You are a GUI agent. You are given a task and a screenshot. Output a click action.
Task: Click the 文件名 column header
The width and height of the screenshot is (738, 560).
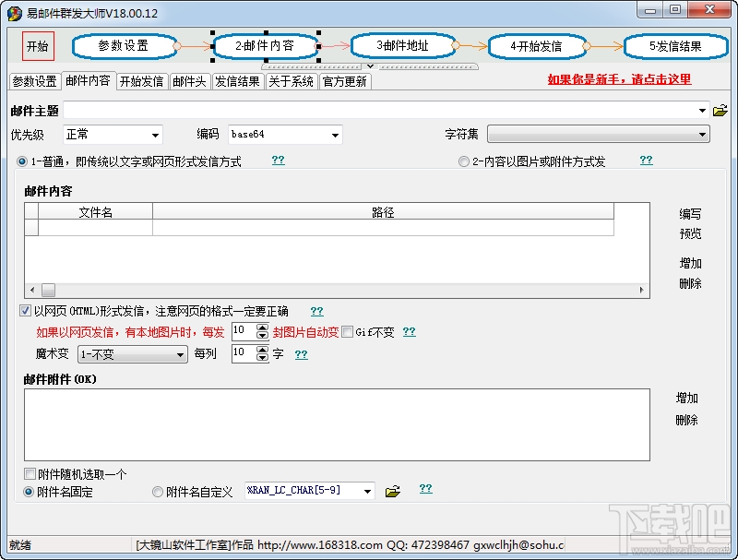pyautogui.click(x=96, y=212)
